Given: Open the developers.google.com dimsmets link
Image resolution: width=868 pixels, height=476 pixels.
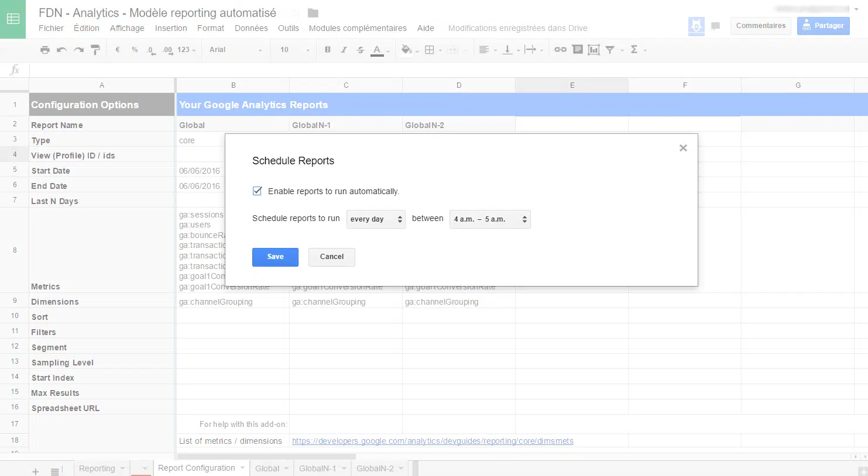Looking at the screenshot, I should (433, 441).
